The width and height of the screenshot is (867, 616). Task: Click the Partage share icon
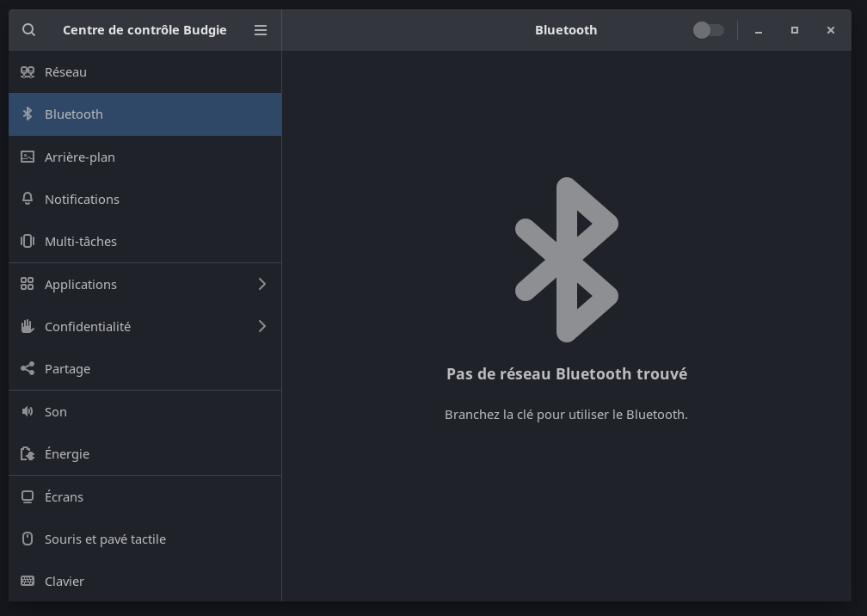pyautogui.click(x=28, y=369)
